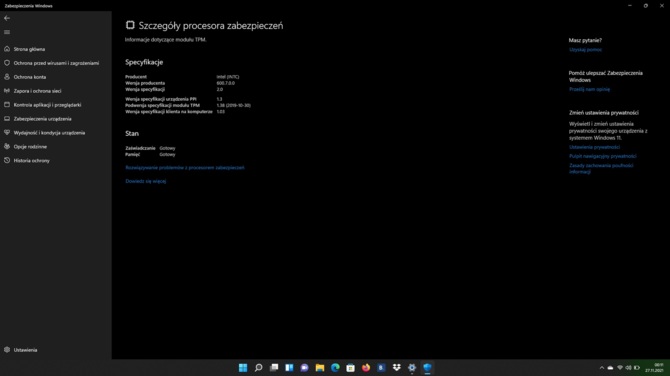Screen dimensions: 670x376
Task: Click the home icon in sidebar
Action: (x=7, y=49)
